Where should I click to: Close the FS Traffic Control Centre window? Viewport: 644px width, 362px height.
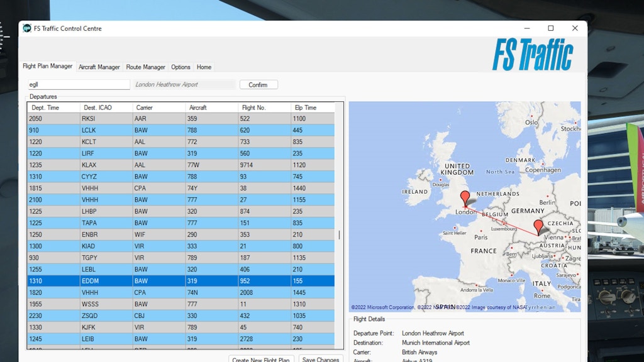pos(574,28)
